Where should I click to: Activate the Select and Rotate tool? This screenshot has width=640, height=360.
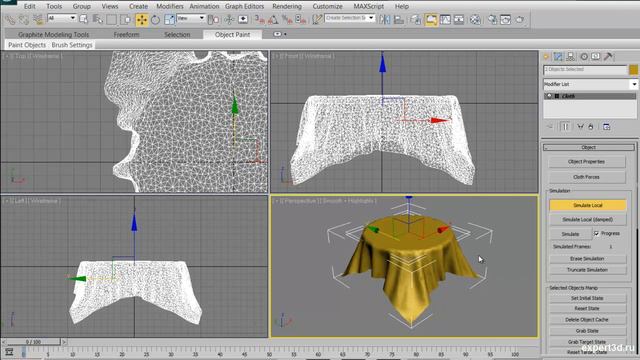tap(156, 19)
